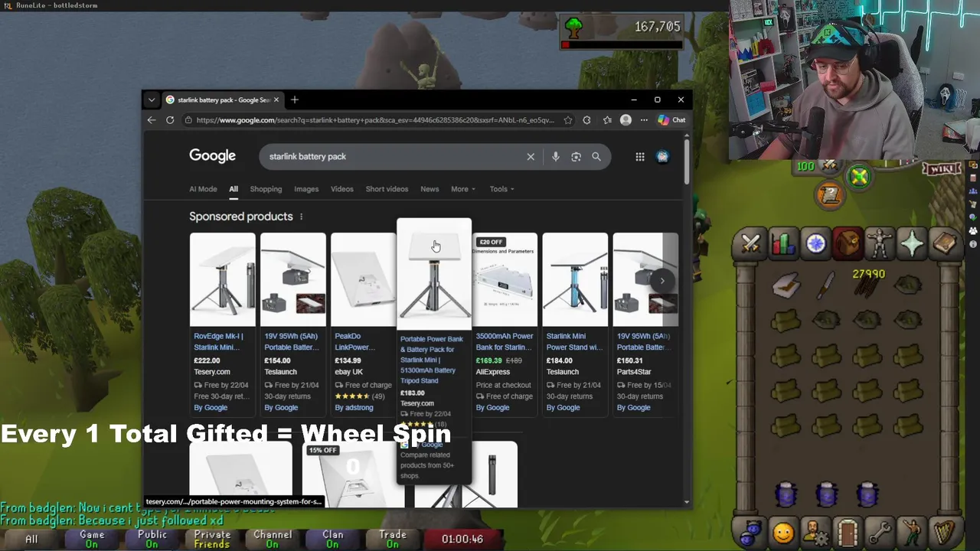Switch to News search tab
980x551 pixels.
tap(430, 189)
